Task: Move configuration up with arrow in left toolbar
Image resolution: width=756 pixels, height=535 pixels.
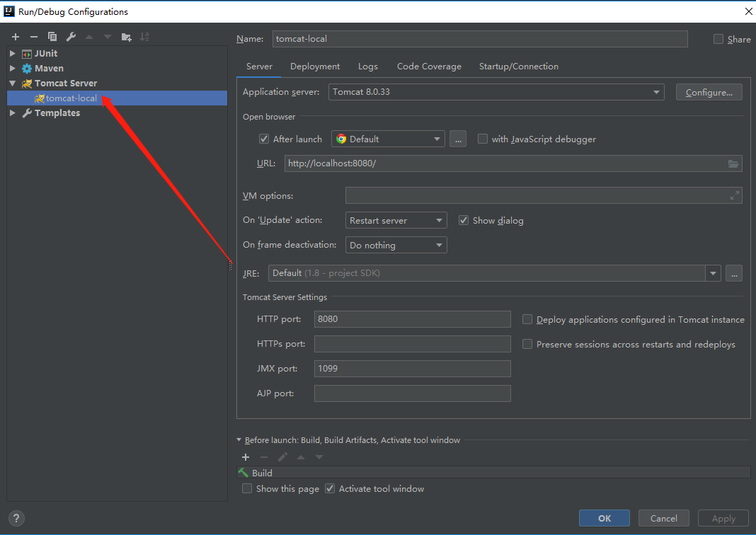Action: (89, 37)
